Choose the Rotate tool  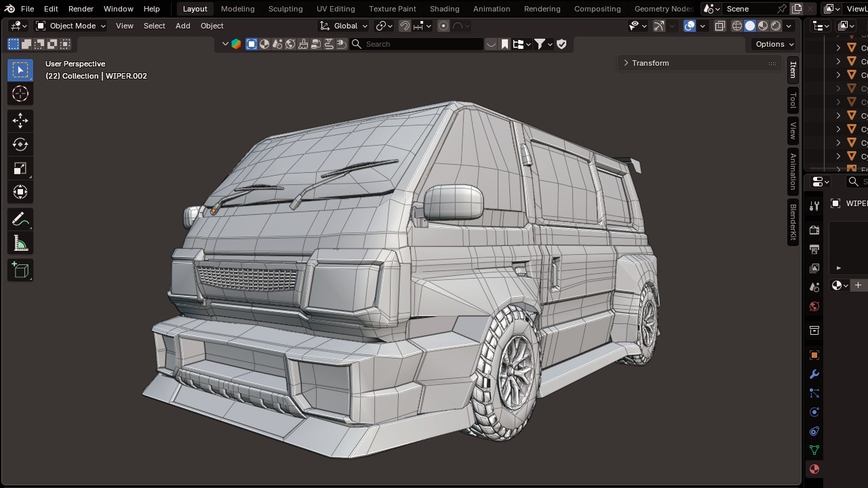[x=20, y=144]
